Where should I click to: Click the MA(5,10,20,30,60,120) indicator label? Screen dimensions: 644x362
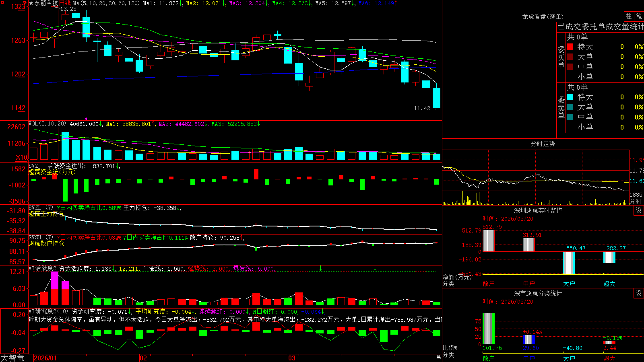pyautogui.click(x=106, y=3)
